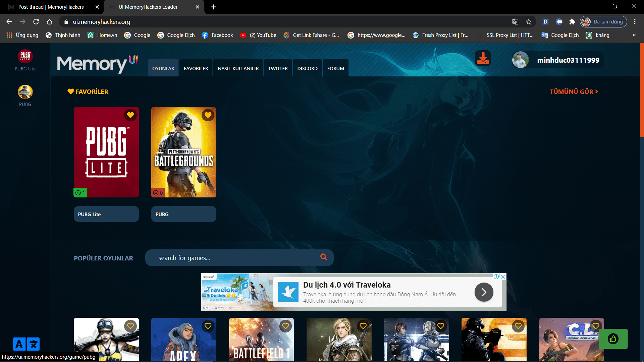This screenshot has height=362, width=644.
Task: Click the search for games field
Action: (x=239, y=258)
